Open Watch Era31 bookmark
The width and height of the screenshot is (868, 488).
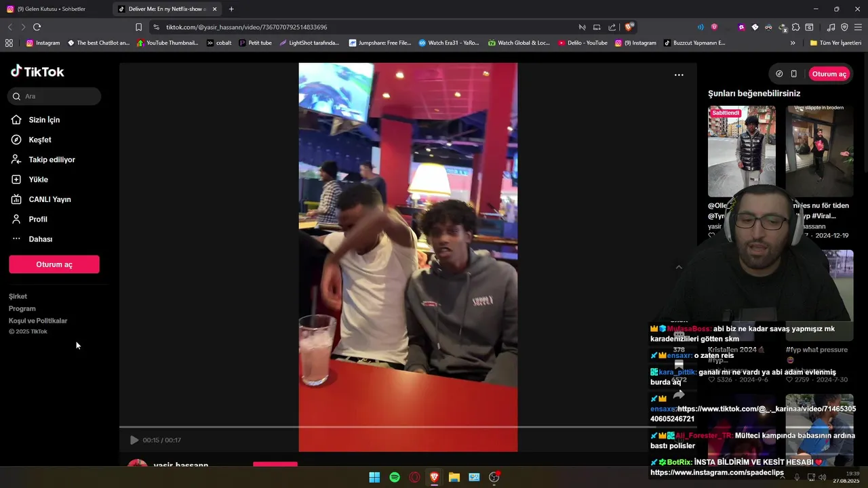click(449, 43)
